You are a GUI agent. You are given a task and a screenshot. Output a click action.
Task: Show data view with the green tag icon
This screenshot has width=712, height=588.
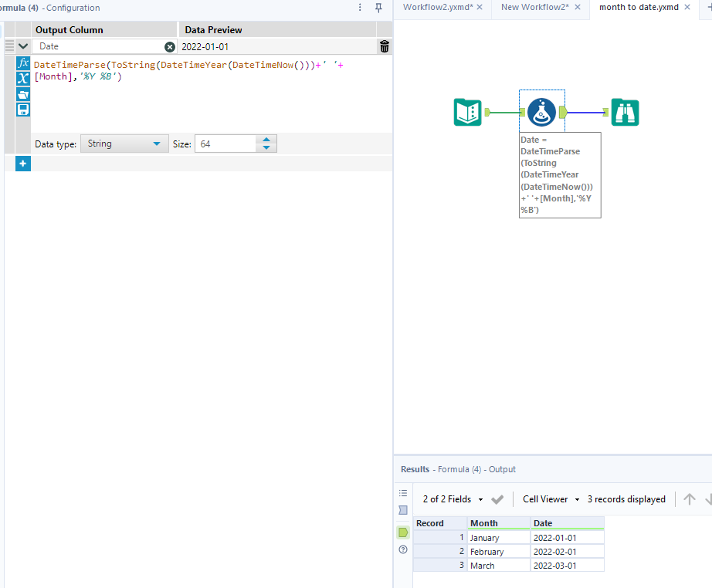402,532
